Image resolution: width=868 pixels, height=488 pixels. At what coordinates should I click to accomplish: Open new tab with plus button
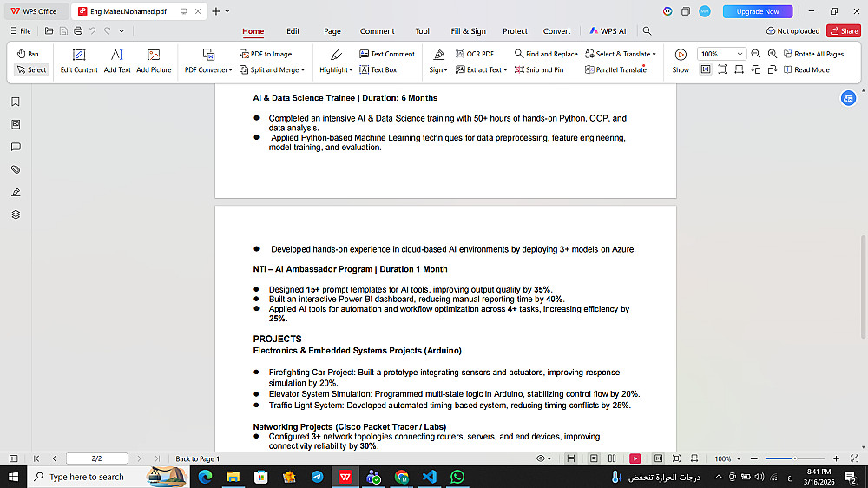coord(216,11)
